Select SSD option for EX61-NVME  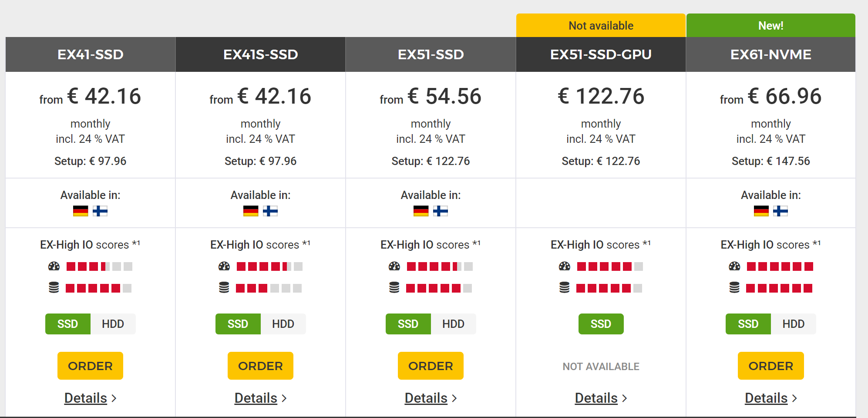coord(748,324)
